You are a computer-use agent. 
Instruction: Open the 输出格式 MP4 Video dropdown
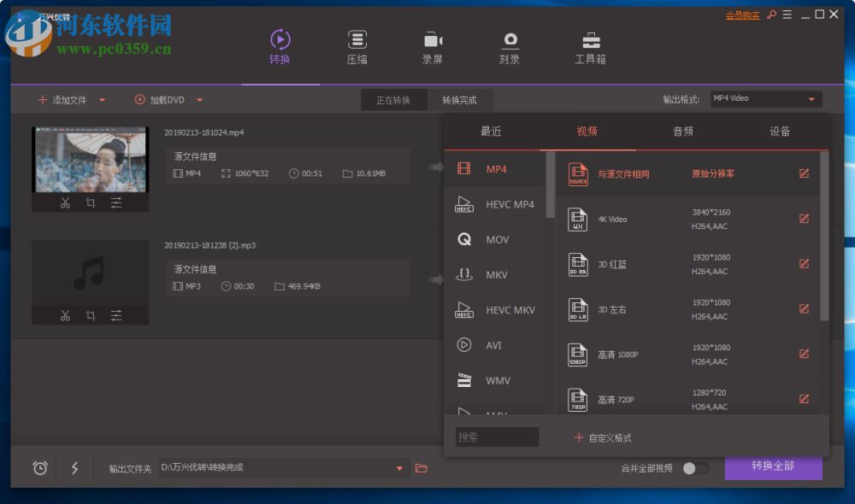[x=765, y=98]
